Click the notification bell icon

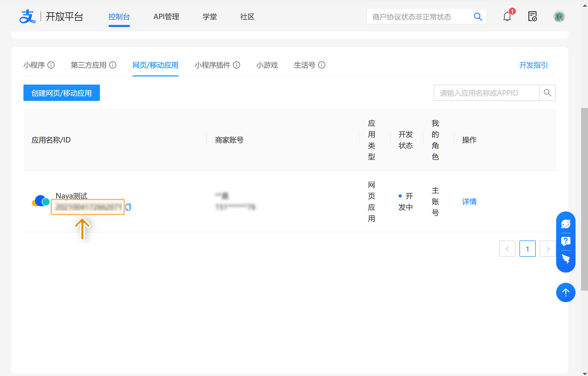click(x=507, y=17)
